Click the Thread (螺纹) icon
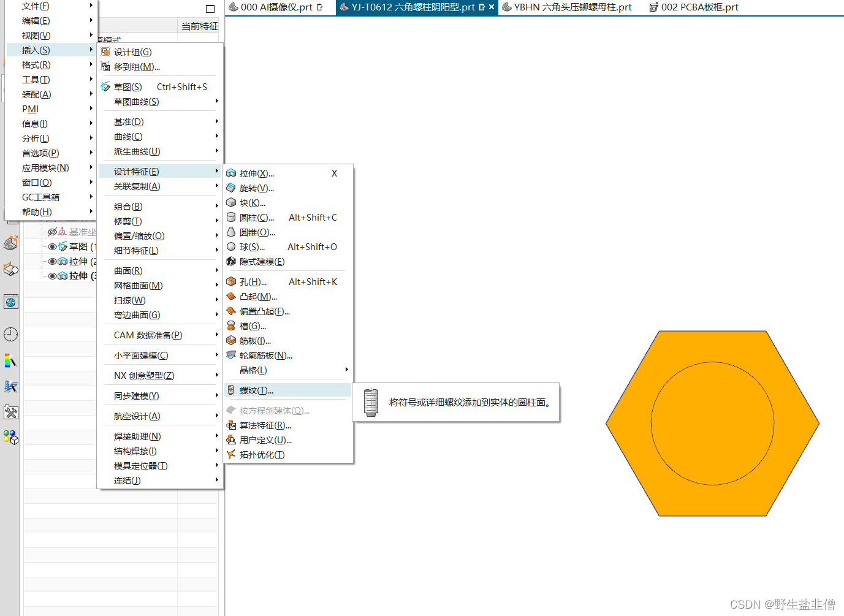 tap(231, 390)
